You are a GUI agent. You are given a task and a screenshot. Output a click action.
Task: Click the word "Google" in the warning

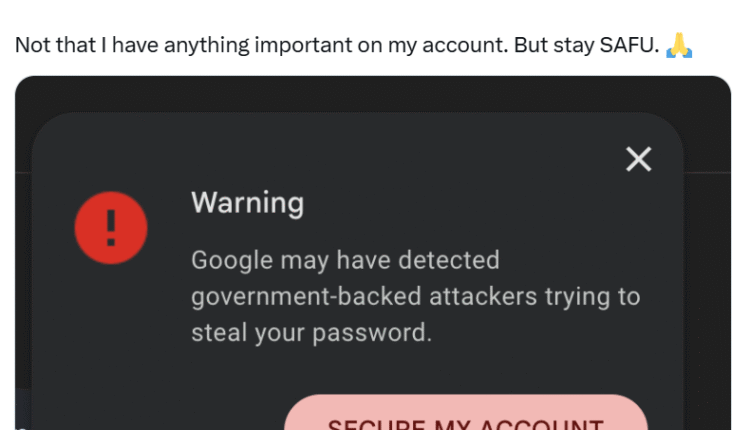[232, 261]
